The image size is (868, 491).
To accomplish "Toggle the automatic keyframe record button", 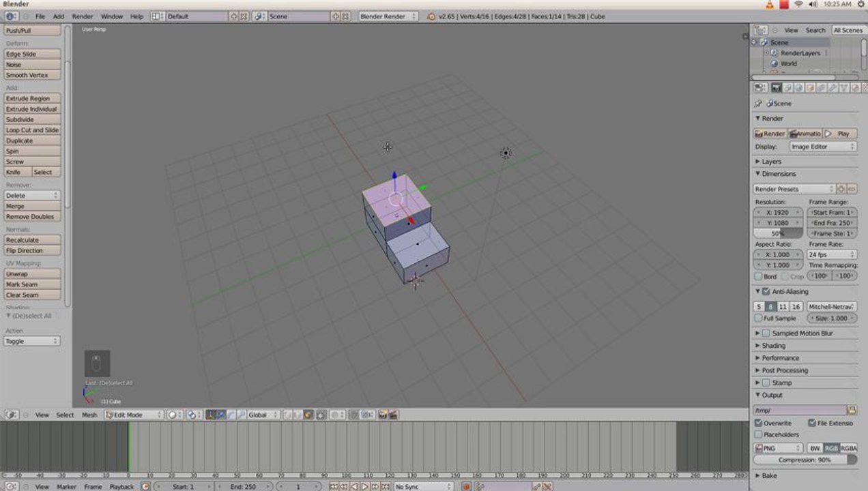I will [467, 486].
